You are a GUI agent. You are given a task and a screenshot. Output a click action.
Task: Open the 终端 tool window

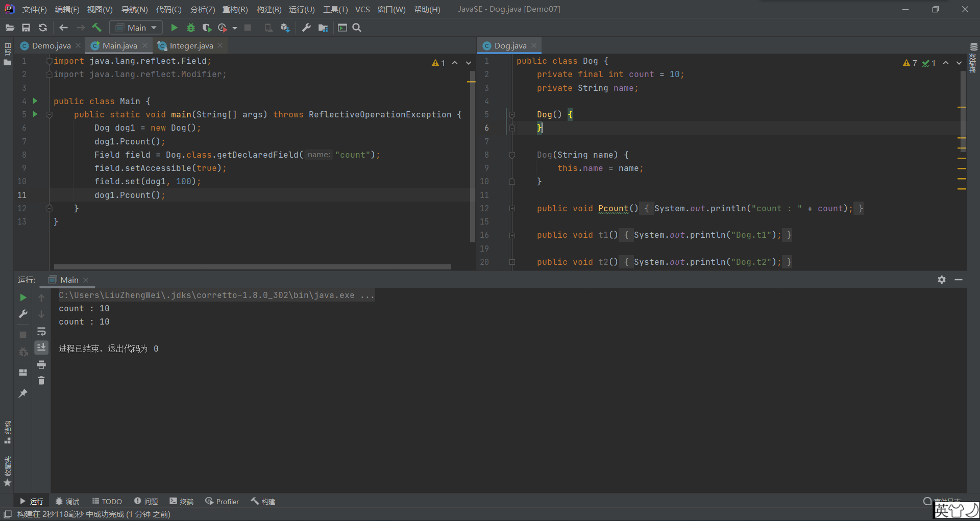pos(182,502)
